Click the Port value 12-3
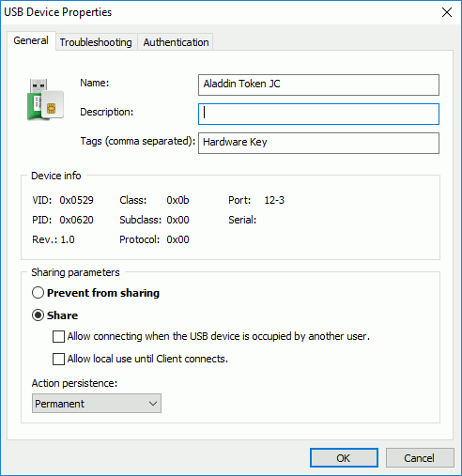462x476 pixels. (274, 200)
